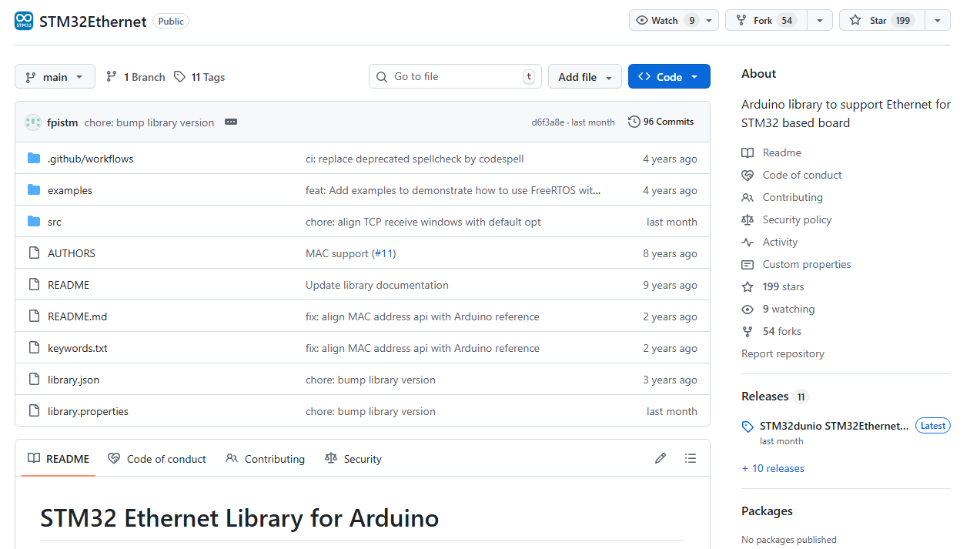Open the 11 Tags list
The image size is (980, 549).
pos(199,77)
